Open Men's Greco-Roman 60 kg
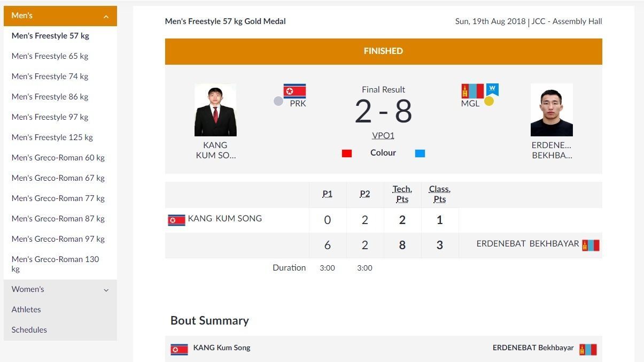644x362 pixels. [x=58, y=158]
